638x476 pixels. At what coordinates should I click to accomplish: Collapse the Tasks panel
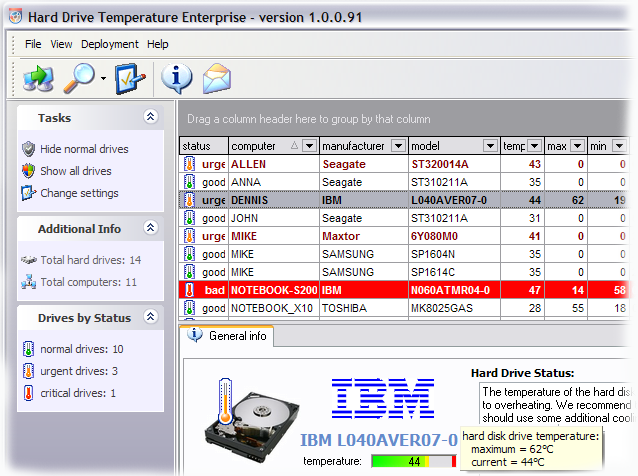point(151,117)
